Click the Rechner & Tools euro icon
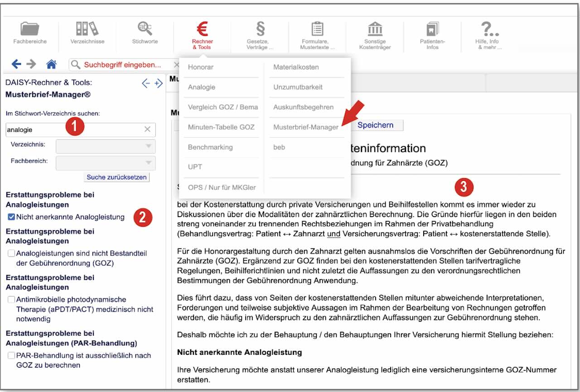This screenshot has height=392, width=580. point(202,29)
